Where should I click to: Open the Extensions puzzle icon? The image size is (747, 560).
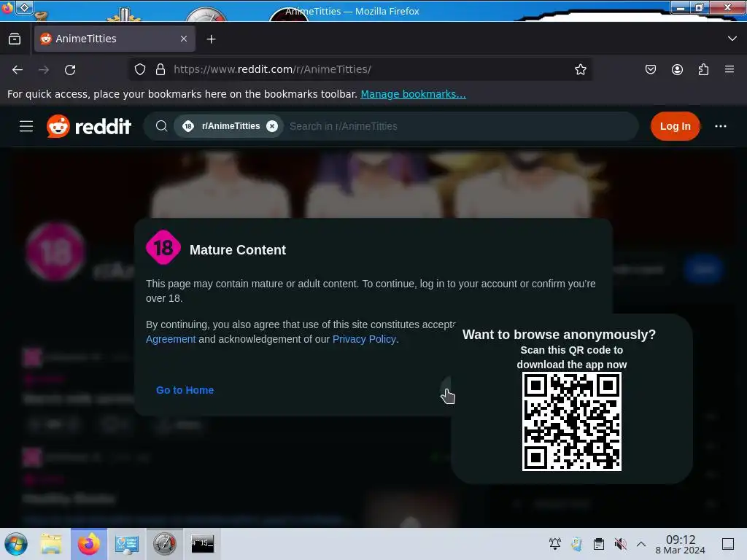(x=703, y=69)
